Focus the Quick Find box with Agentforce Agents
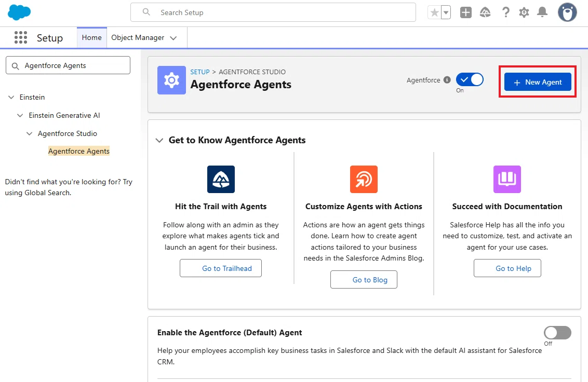This screenshot has height=382, width=588. point(68,65)
